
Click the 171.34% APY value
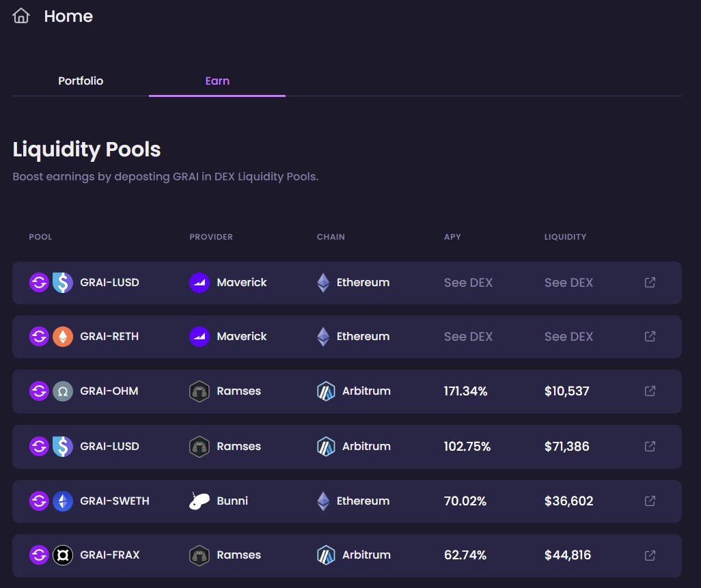pyautogui.click(x=465, y=391)
